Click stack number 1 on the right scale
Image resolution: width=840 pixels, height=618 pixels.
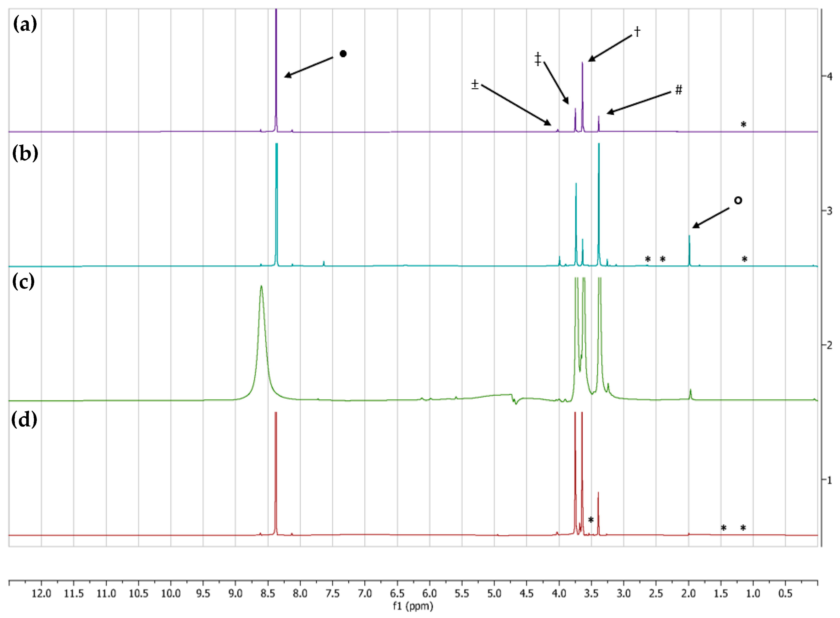(x=830, y=480)
